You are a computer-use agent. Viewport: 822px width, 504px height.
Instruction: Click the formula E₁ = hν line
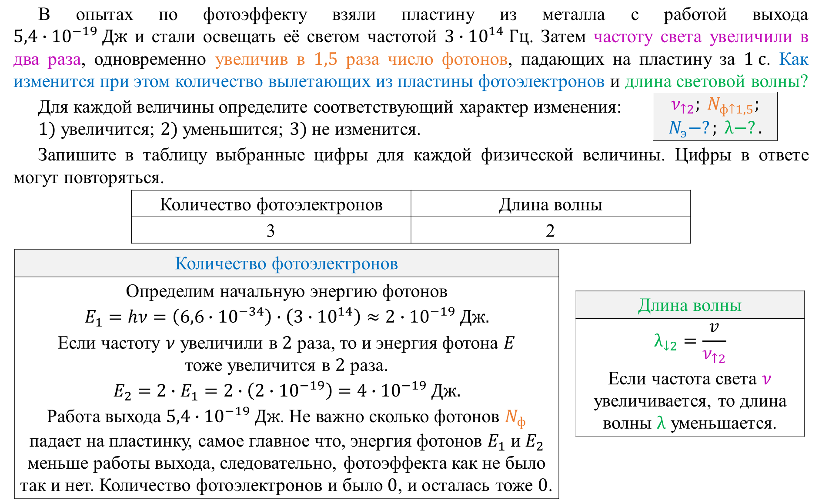coord(287,316)
